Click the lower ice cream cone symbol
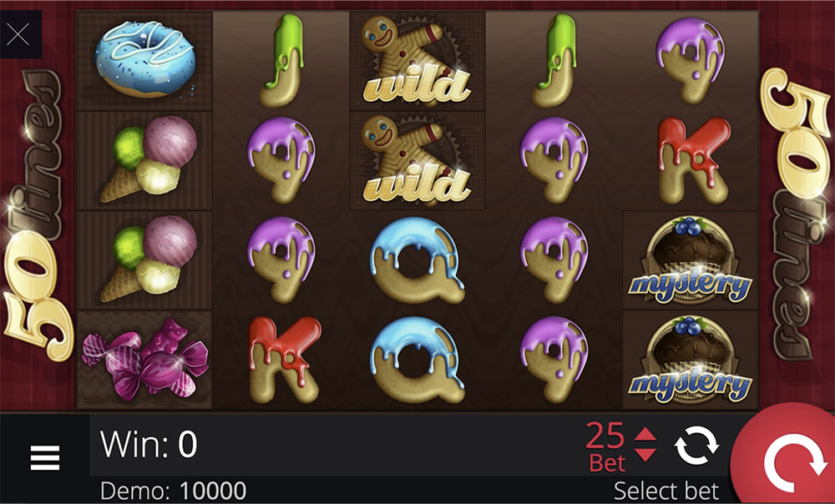Screen dimensions: 835x504 pos(144,260)
